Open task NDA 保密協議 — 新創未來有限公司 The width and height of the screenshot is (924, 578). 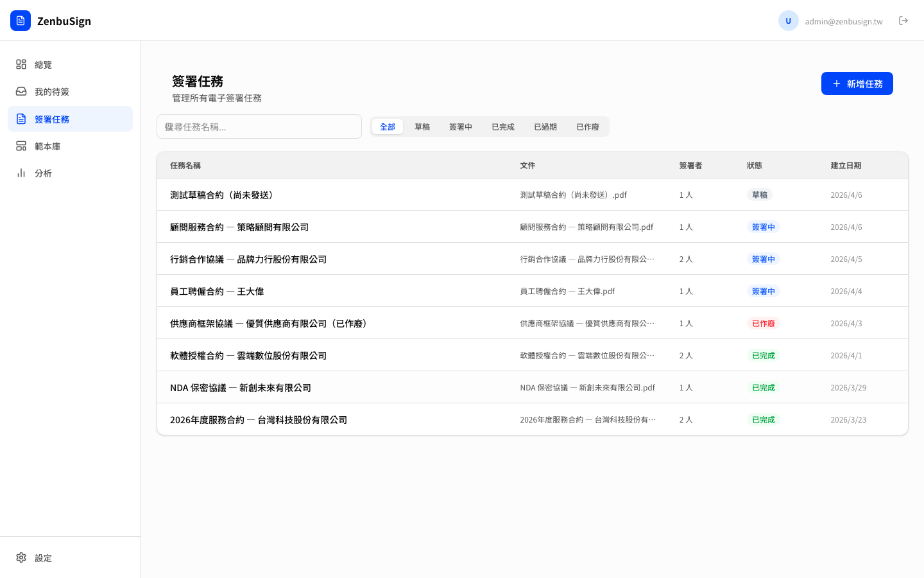click(x=241, y=387)
